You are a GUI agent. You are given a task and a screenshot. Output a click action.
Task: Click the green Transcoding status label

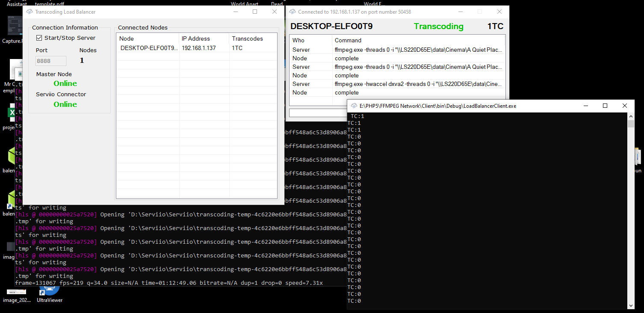[x=439, y=26]
